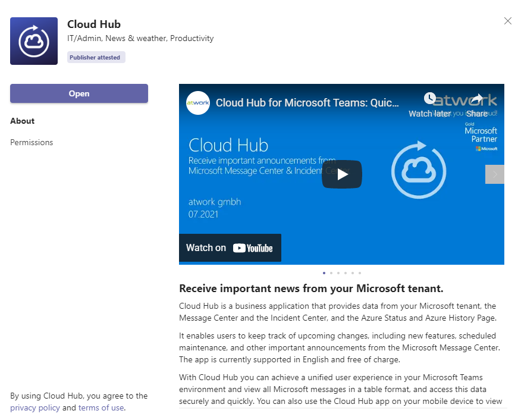Click the Share arrow icon

pyautogui.click(x=477, y=98)
